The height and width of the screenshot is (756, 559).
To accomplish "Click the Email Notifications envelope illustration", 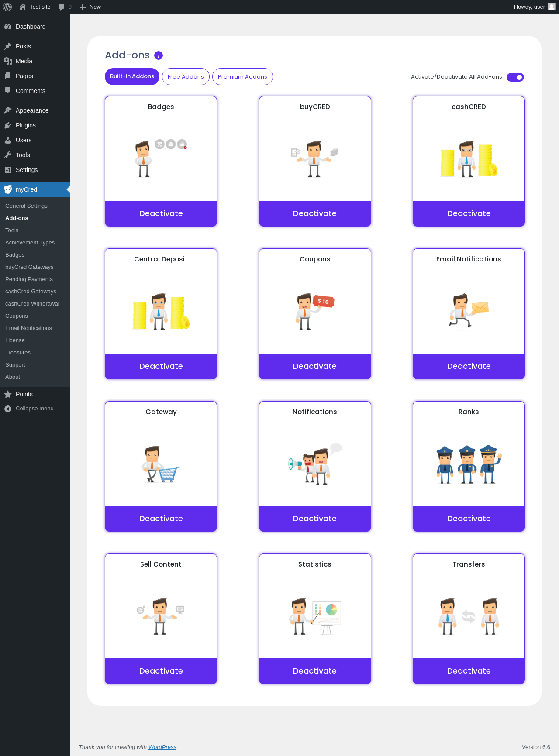I will point(469,311).
